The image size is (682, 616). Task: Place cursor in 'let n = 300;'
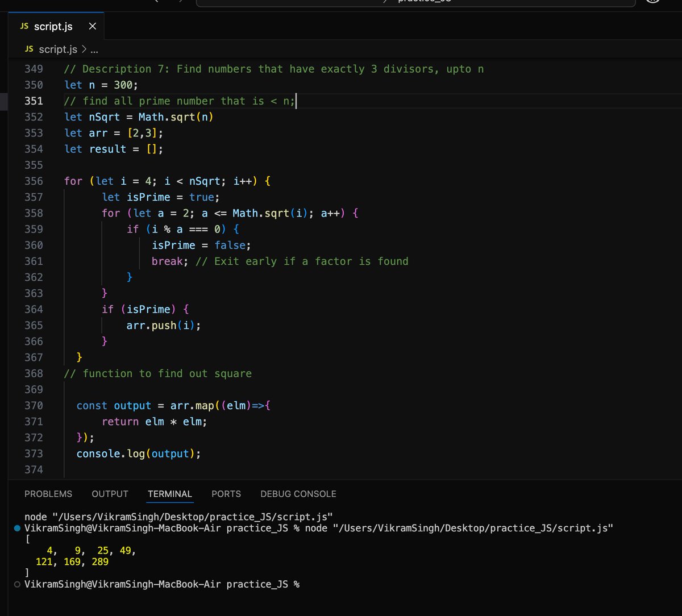tap(101, 85)
